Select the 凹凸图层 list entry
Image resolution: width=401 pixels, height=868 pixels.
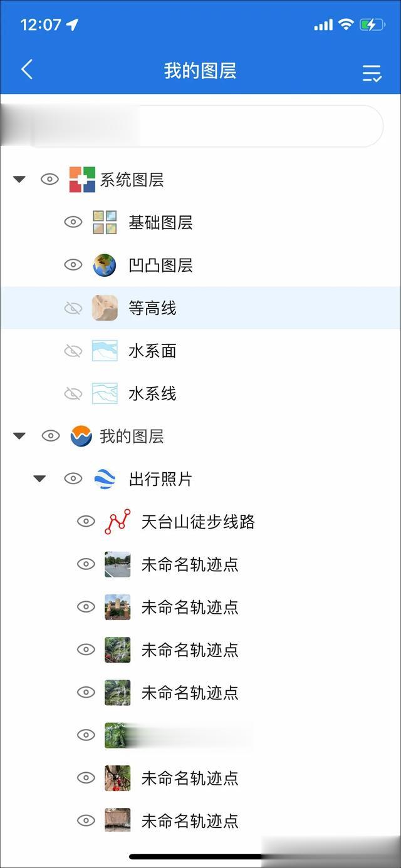point(200,265)
